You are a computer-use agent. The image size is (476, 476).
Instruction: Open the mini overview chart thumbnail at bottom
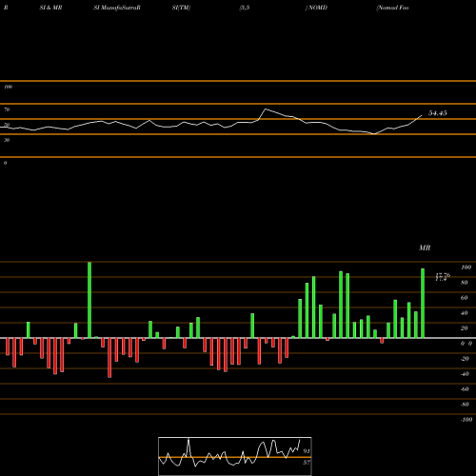pyautogui.click(x=235, y=456)
